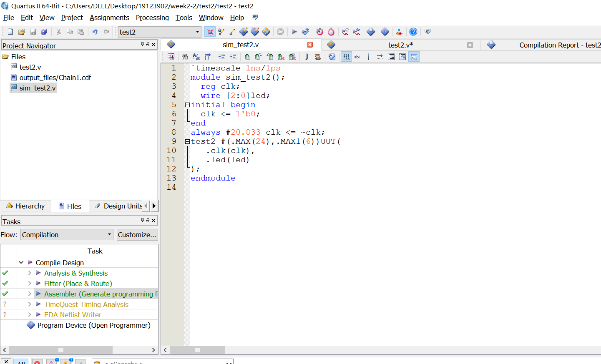Open the Processing menu
The width and height of the screenshot is (601, 364).
(x=152, y=18)
